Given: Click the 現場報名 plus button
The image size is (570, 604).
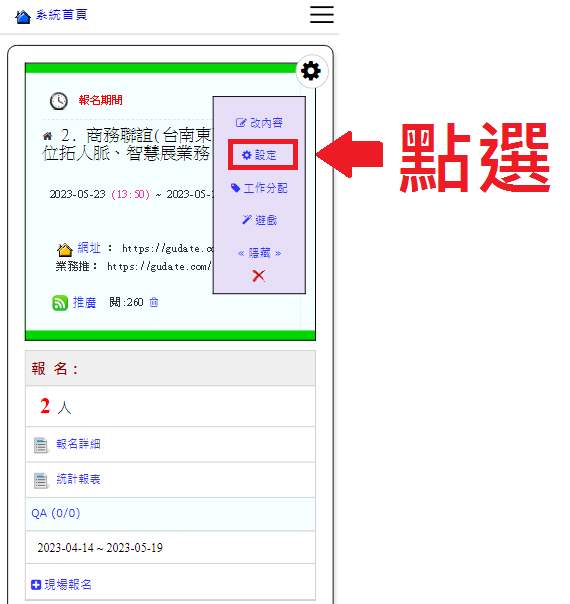Looking at the screenshot, I should pos(36,584).
